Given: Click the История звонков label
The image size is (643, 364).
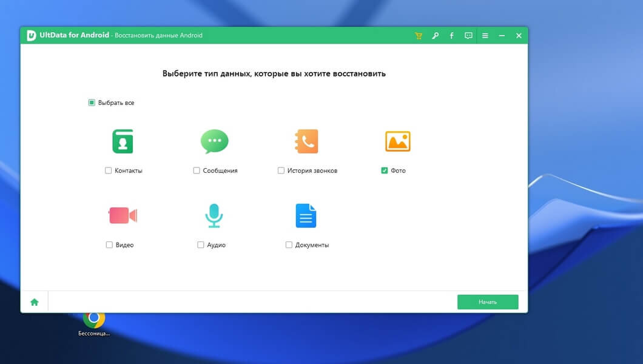Looking at the screenshot, I should [312, 170].
